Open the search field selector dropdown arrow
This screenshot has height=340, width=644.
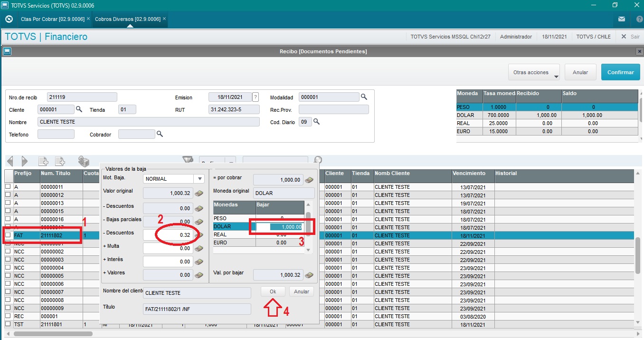point(230,161)
